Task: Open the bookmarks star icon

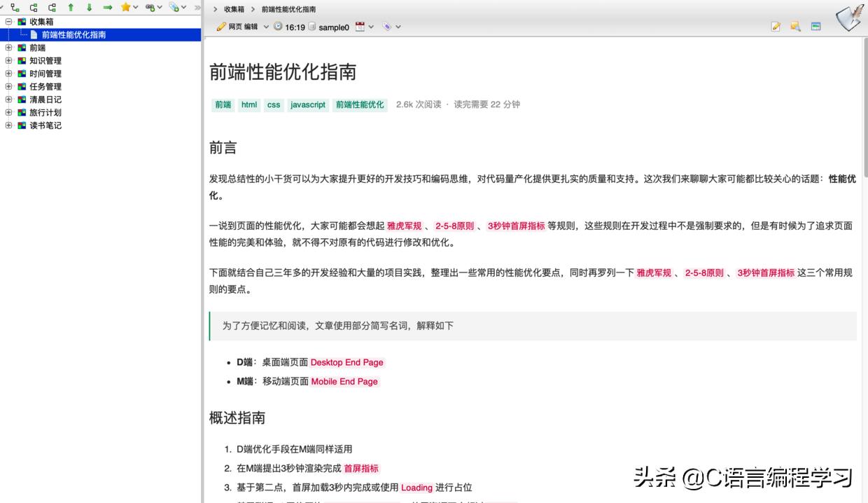Action: point(125,8)
